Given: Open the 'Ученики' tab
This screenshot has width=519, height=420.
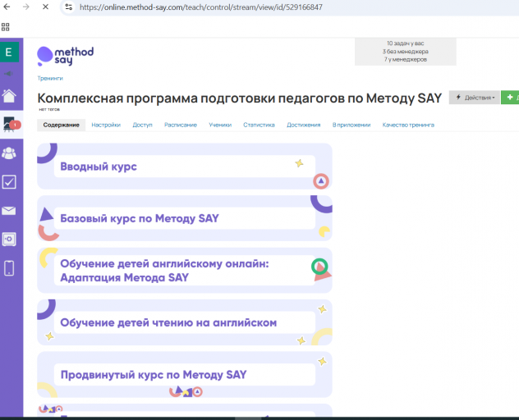Looking at the screenshot, I should coord(220,125).
